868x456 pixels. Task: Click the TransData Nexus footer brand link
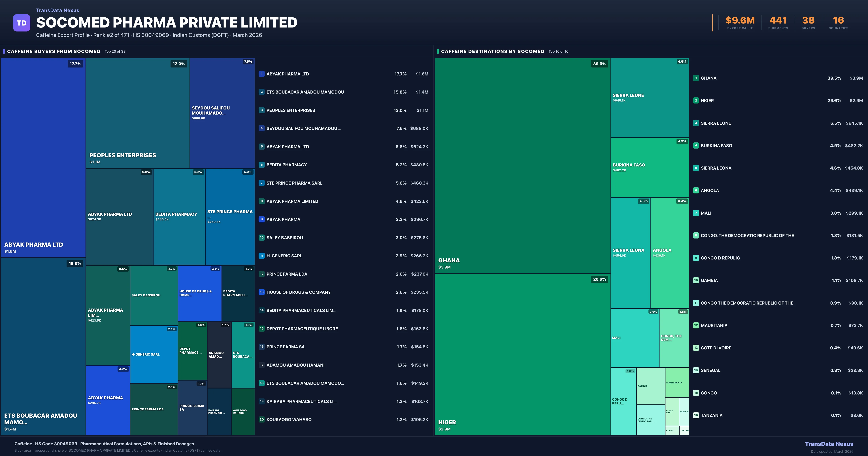[x=829, y=444]
